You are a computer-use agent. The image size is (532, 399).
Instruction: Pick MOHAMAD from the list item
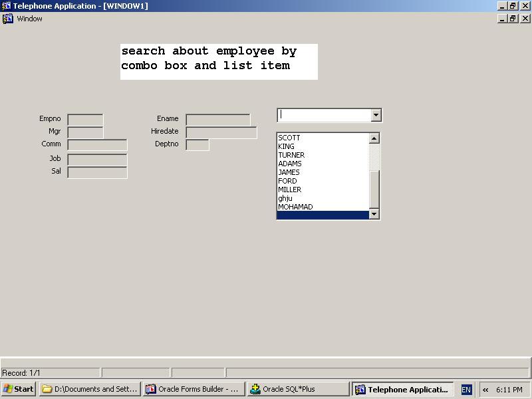pos(295,207)
